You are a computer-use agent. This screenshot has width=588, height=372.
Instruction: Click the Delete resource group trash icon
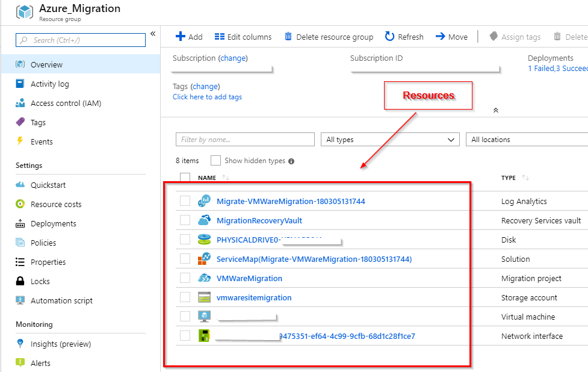point(288,37)
